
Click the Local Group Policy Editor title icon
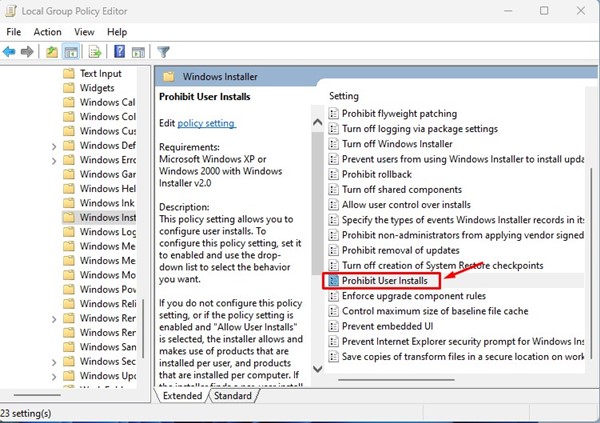pos(10,11)
